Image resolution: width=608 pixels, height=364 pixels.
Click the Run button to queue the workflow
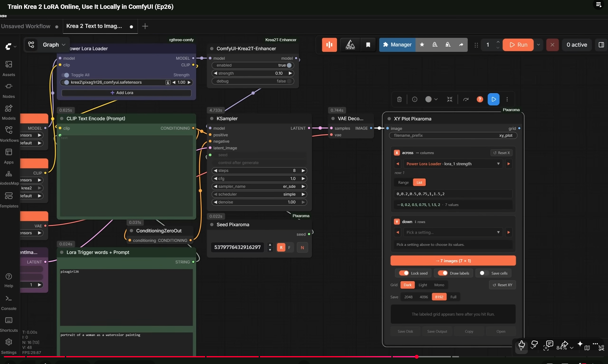pos(518,45)
